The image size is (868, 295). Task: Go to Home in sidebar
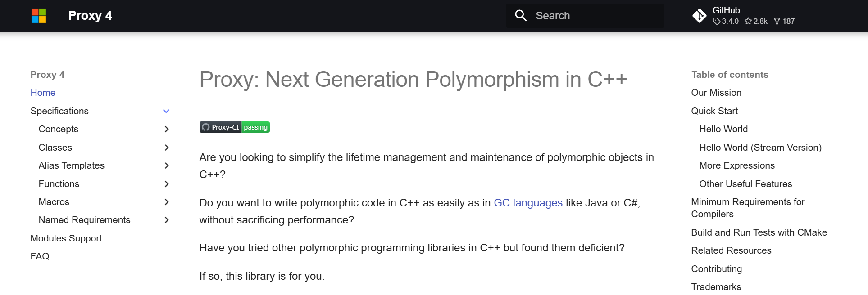click(x=43, y=93)
